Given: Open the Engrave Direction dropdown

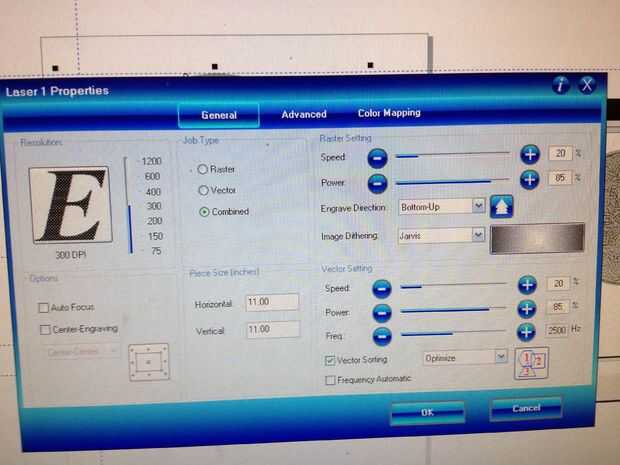Looking at the screenshot, I should click(x=442, y=207).
